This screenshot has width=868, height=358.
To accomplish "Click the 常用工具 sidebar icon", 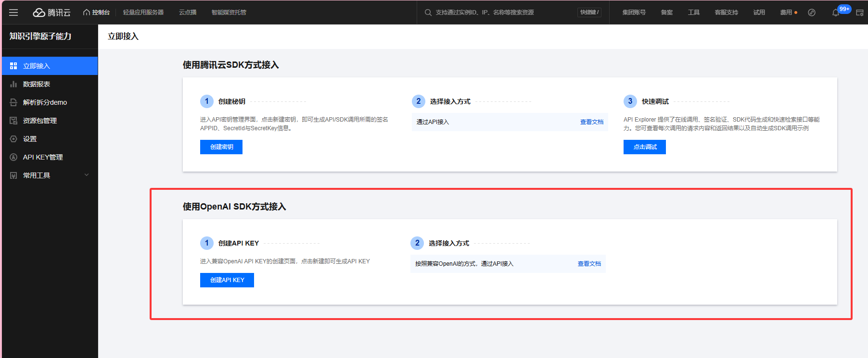I will [13, 175].
